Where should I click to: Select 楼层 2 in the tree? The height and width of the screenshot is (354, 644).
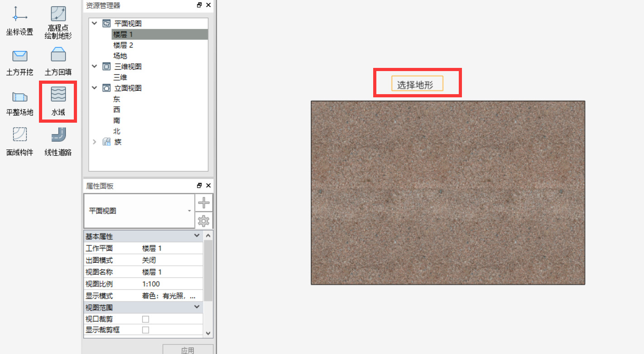coord(123,45)
